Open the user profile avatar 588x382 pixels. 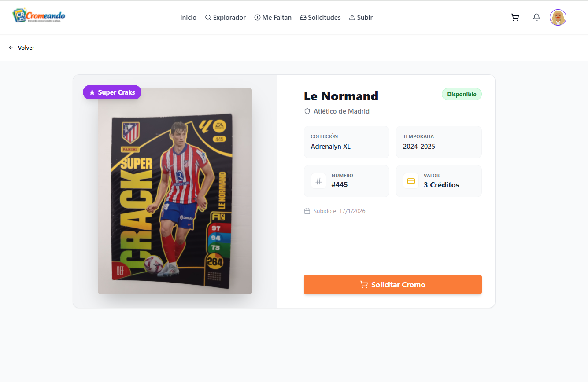point(558,18)
